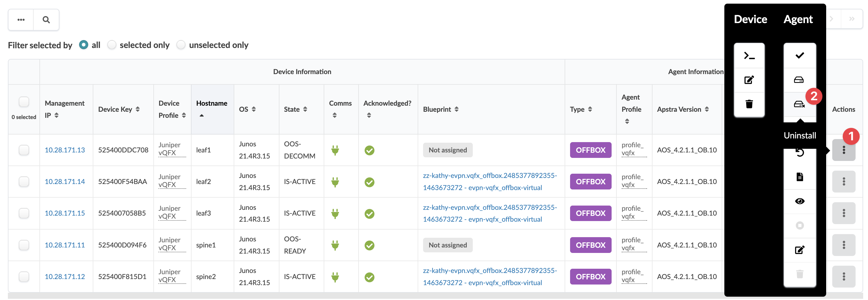Select the 'selected only' filter radio
This screenshot has width=868, height=300.
112,45
